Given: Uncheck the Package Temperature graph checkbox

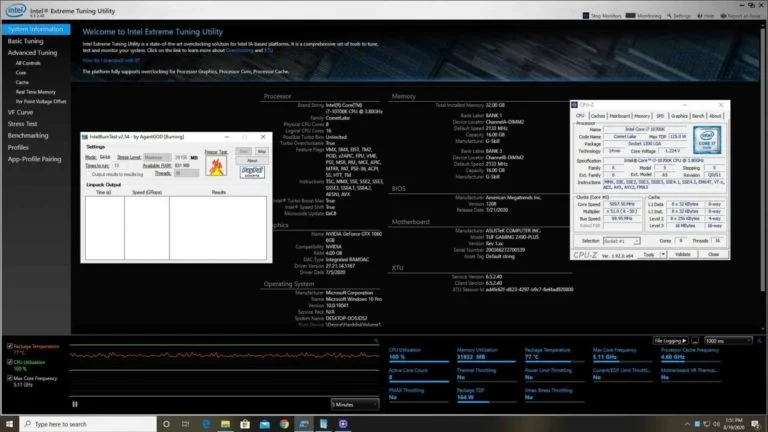Looking at the screenshot, I should [10, 346].
